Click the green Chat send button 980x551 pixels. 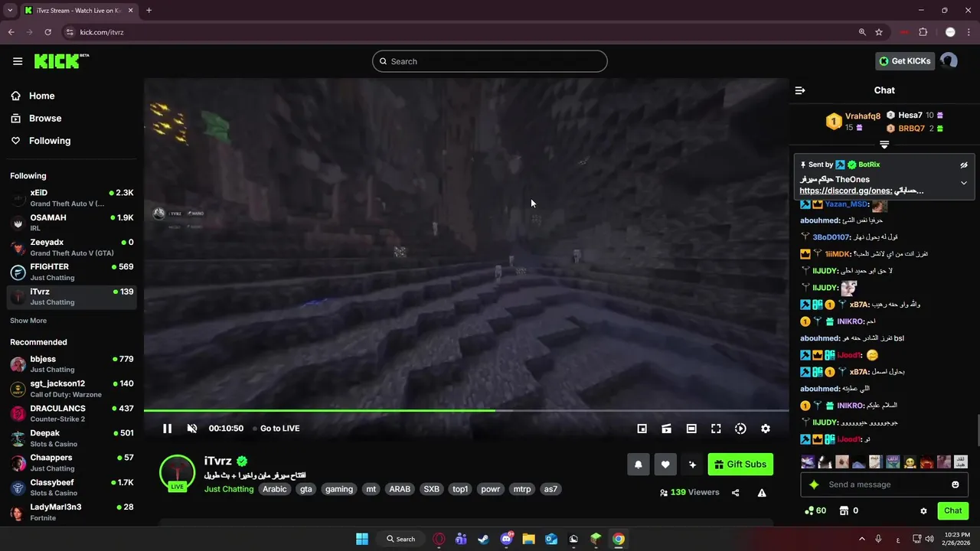point(952,510)
